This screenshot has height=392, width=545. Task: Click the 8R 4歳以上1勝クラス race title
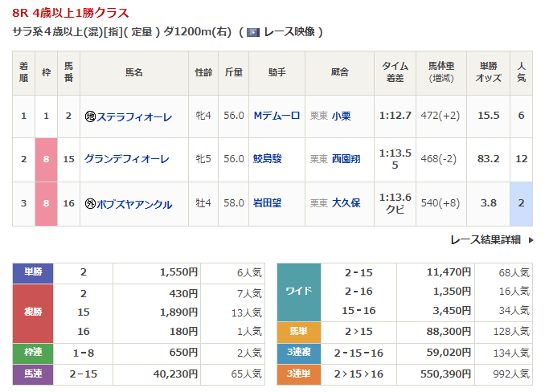(x=70, y=14)
